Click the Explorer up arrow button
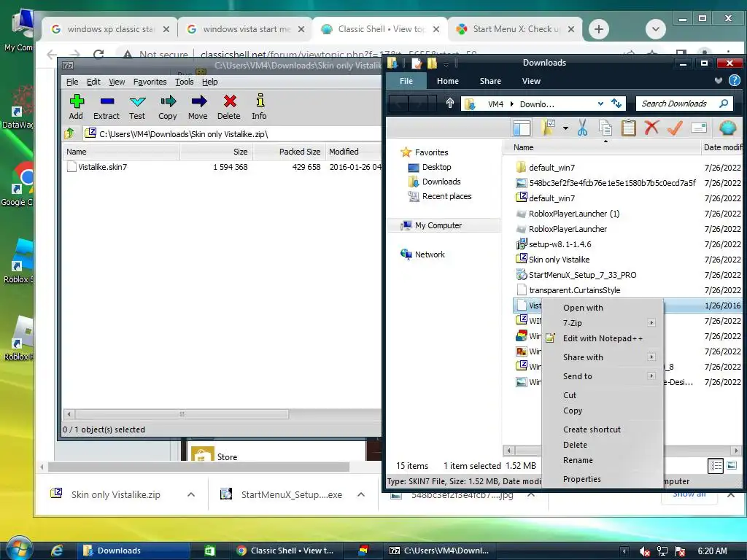 [449, 103]
